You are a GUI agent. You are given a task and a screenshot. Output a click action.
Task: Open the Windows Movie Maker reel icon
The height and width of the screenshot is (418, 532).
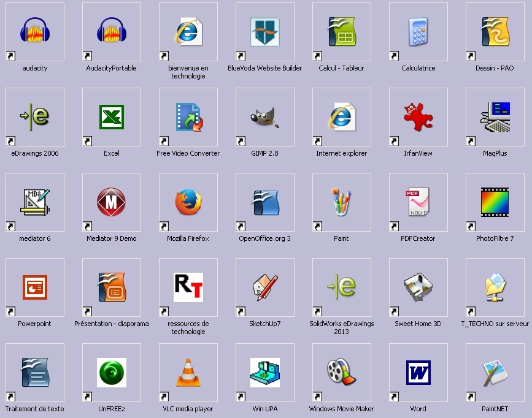(x=341, y=372)
